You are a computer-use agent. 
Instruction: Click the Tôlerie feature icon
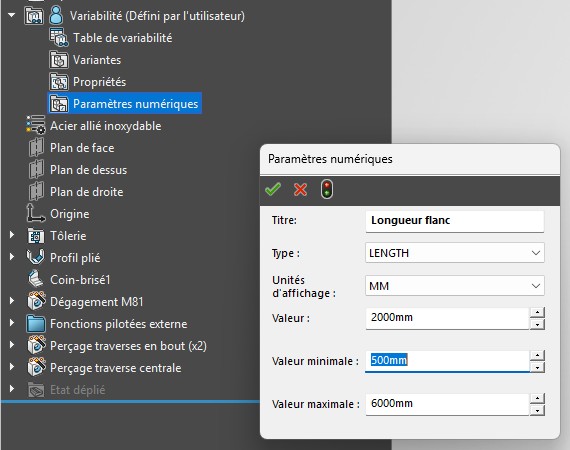click(x=36, y=236)
